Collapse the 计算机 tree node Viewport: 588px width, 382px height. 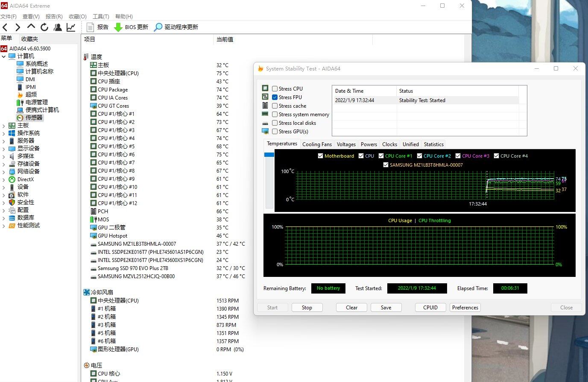(4, 56)
